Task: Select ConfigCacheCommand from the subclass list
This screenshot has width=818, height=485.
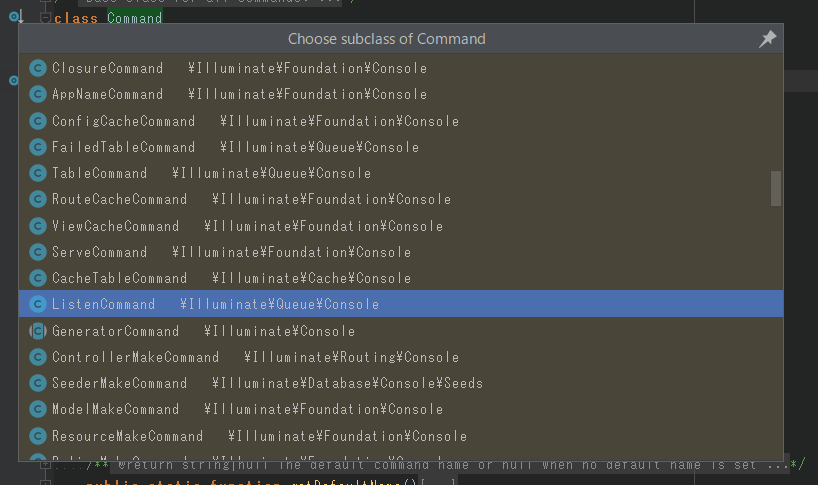Action: tap(124, 121)
